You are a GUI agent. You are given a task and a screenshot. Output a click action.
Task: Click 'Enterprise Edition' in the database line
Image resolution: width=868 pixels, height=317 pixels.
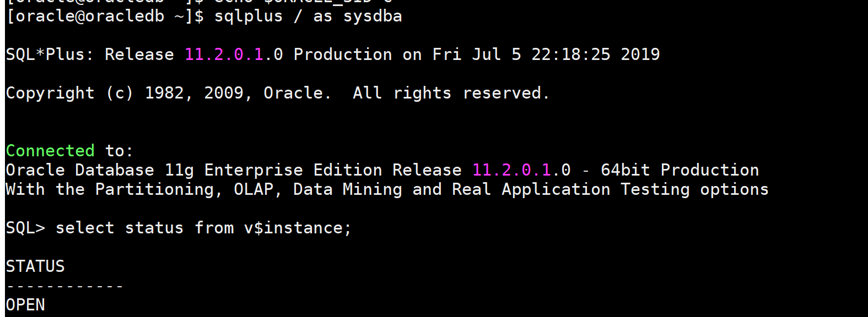click(x=293, y=170)
